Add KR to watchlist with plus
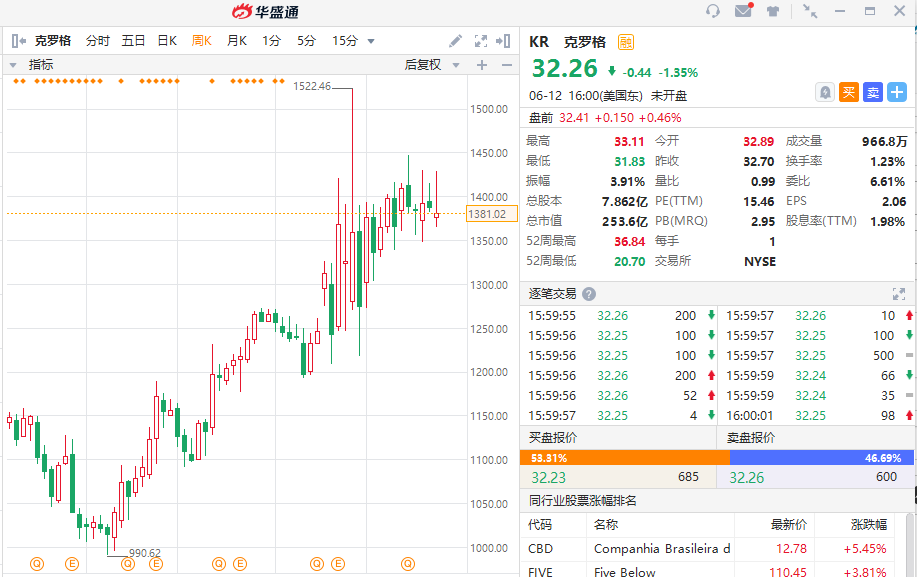Image resolution: width=917 pixels, height=577 pixels. tap(897, 92)
